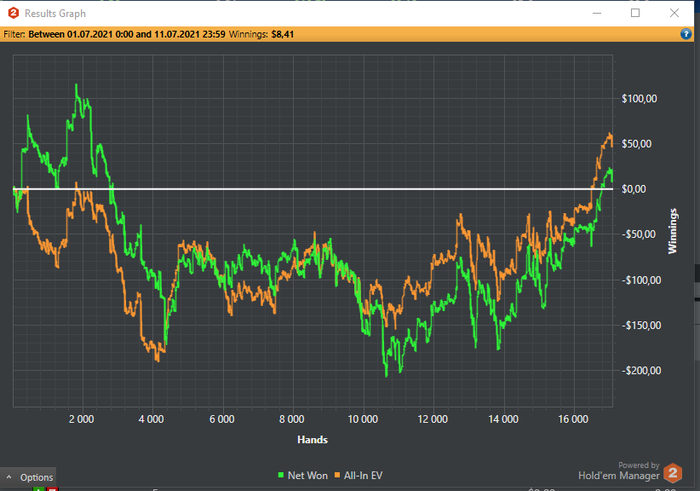Click the 2 000 hands axis label
Image resolution: width=700 pixels, height=491 pixels.
[82, 419]
